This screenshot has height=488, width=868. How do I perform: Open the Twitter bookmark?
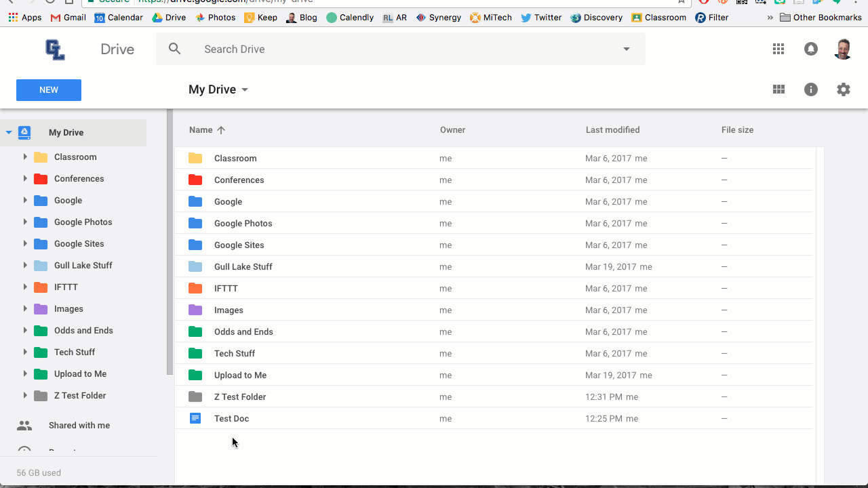pyautogui.click(x=541, y=18)
